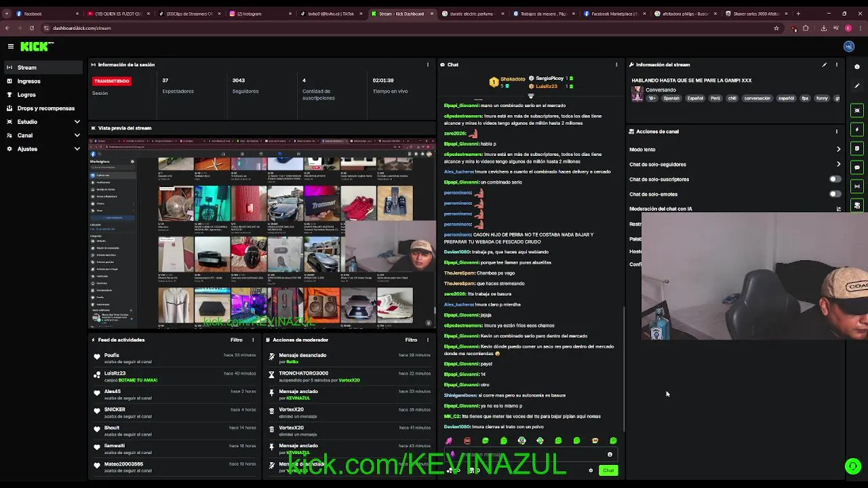Image resolution: width=868 pixels, height=488 pixels.
Task: Click the broadcast signal icon in right sidebar
Action: coord(857,186)
